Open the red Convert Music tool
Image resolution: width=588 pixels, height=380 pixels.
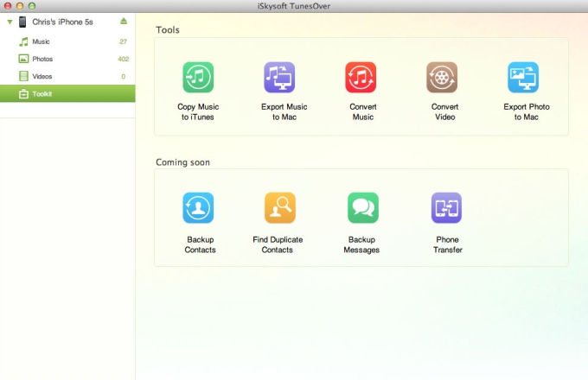361,77
